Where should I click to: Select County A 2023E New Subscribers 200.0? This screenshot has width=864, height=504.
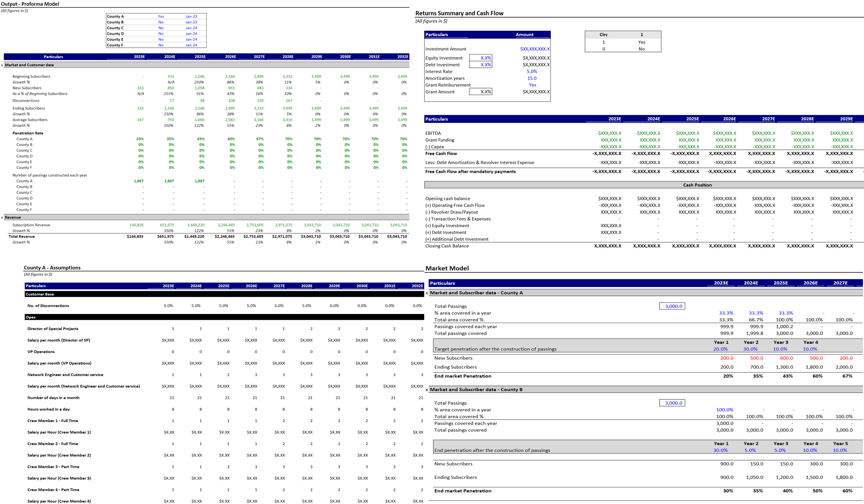(726, 358)
